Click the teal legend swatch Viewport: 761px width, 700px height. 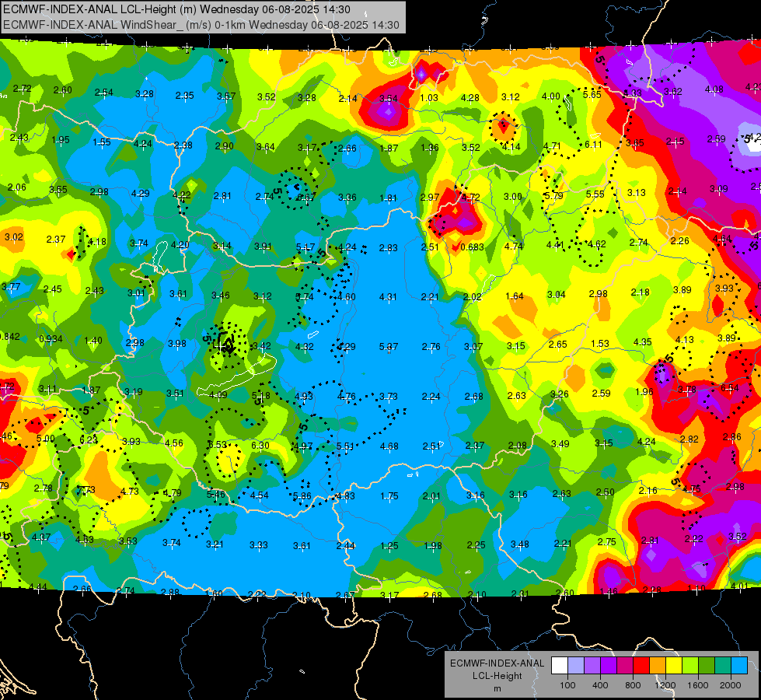722,666
